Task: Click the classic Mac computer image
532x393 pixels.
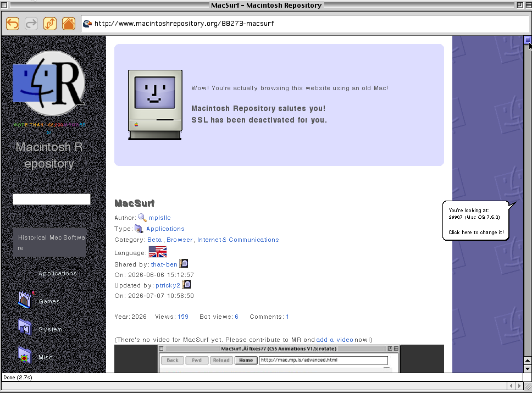Action: pyautogui.click(x=155, y=105)
